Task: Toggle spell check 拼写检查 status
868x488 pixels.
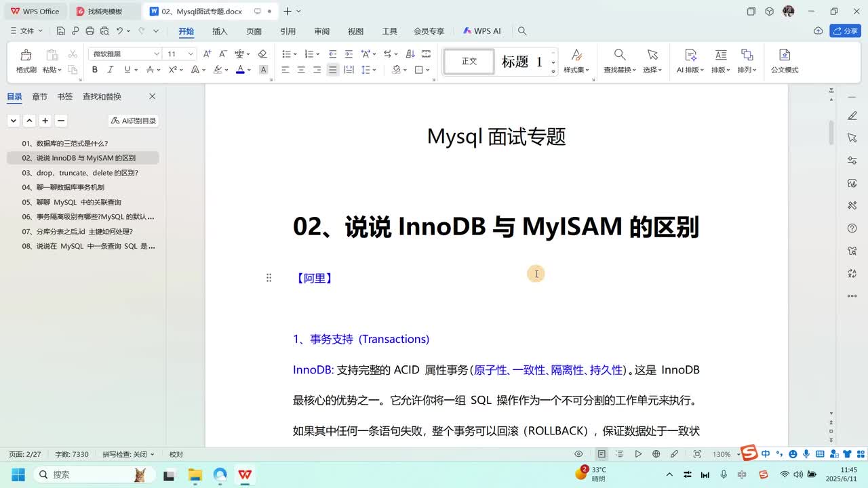Action: pos(128,454)
